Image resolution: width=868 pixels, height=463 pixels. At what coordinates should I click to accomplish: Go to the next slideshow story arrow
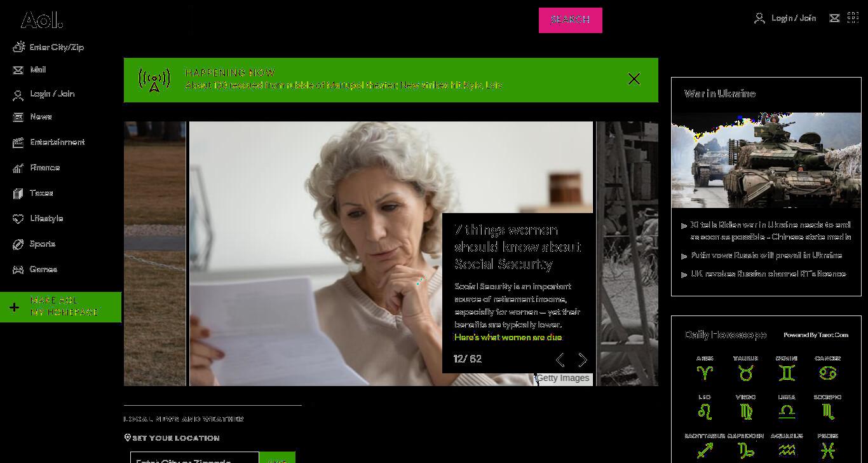coord(583,360)
